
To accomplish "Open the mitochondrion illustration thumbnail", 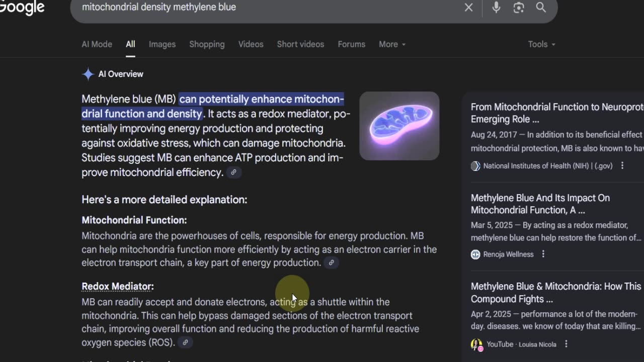I will pos(399,126).
